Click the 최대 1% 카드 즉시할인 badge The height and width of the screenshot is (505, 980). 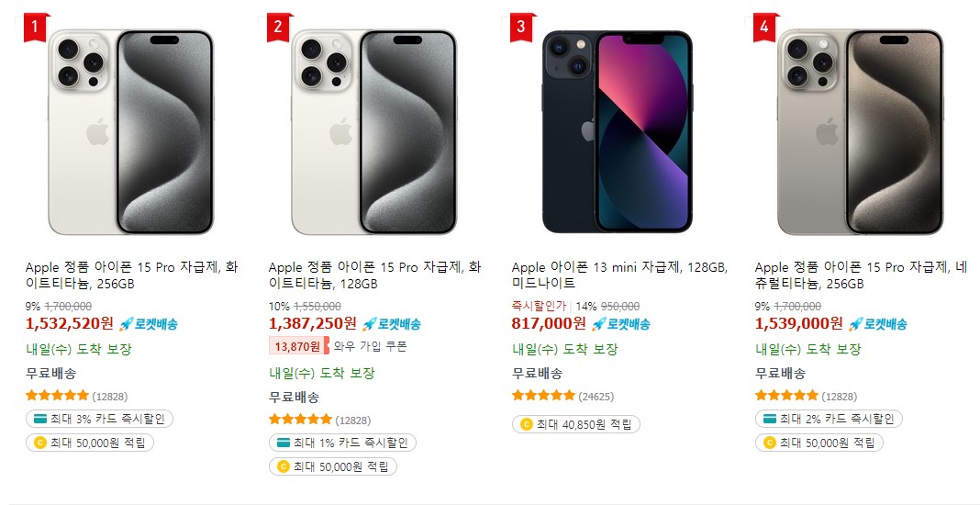342,443
